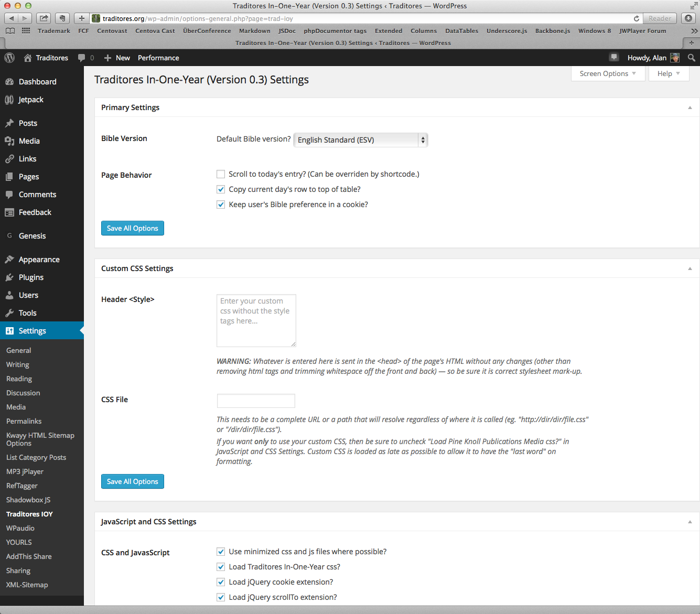Viewport: 700px width, 614px height.
Task: Open the Markdown bookmark
Action: 255,31
